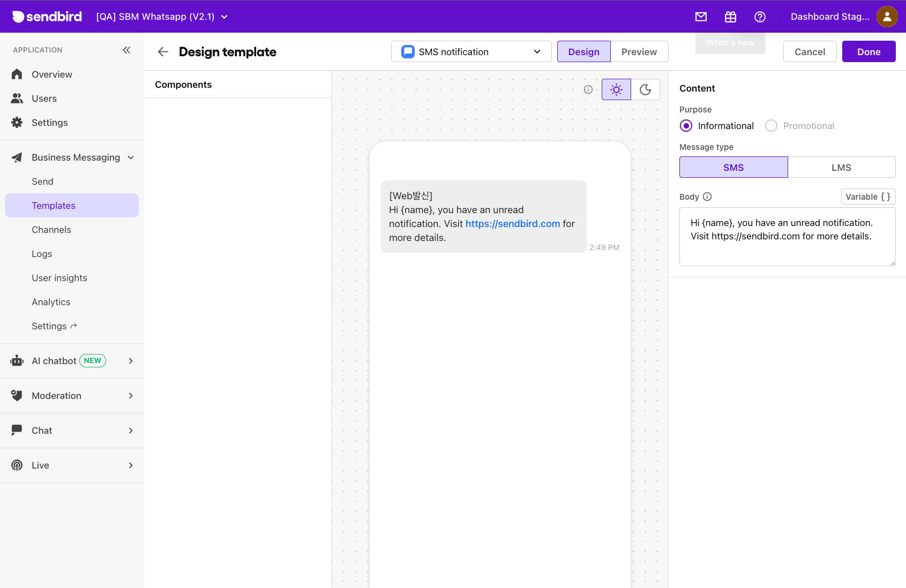This screenshot has width=906, height=588.
Task: Click the SMS preview message bubble
Action: (483, 216)
